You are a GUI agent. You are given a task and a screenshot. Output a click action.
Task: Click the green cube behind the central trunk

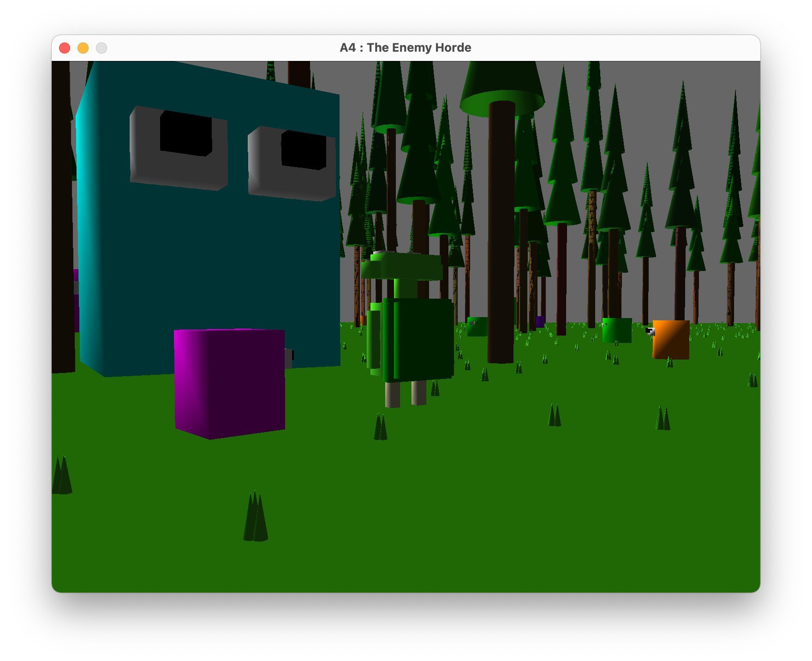tap(477, 326)
